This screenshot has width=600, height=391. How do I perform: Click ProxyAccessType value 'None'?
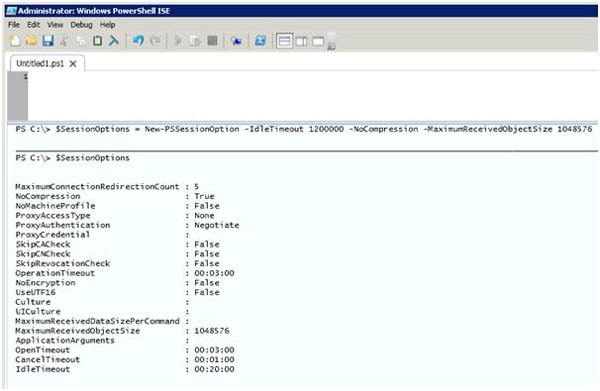(x=204, y=215)
